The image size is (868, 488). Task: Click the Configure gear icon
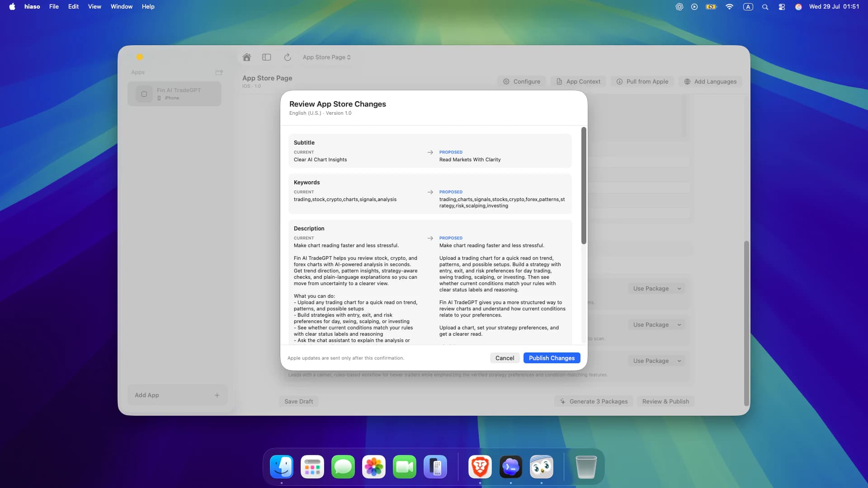tap(506, 81)
